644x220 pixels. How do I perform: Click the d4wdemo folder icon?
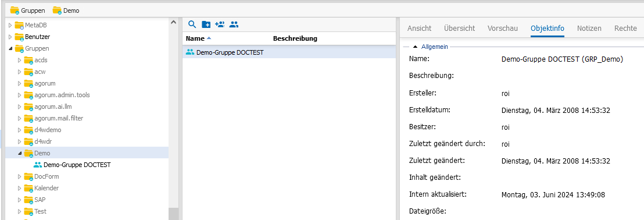[28, 130]
